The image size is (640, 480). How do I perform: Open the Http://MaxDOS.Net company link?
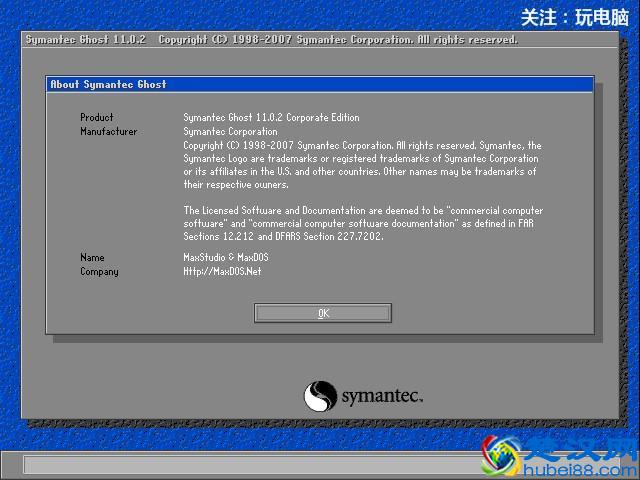click(222, 272)
